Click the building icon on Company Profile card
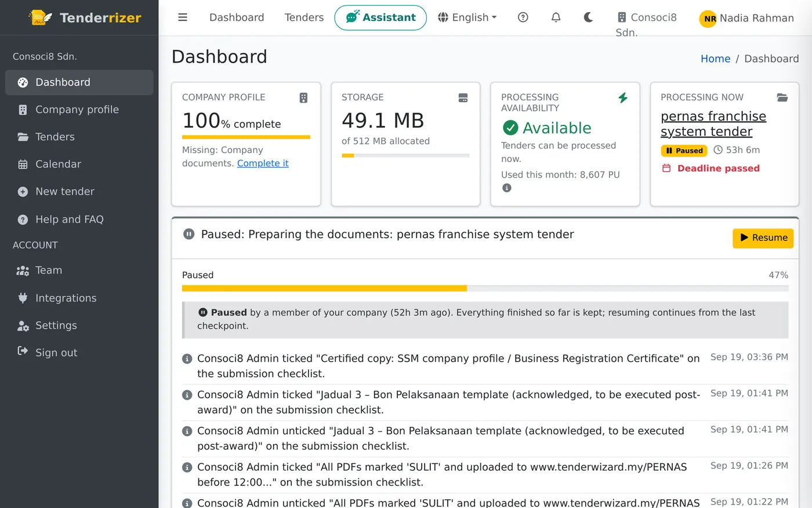Screen dimensions: 812x508 pyautogui.click(x=303, y=98)
